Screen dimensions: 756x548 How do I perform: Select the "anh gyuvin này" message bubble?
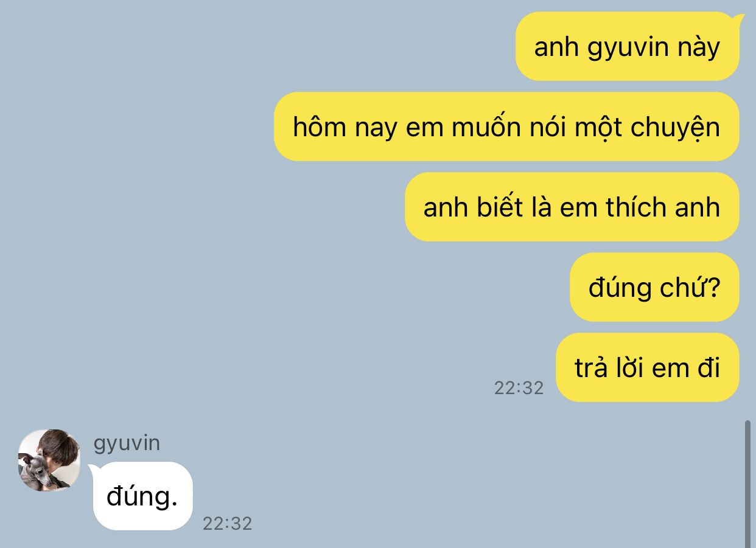[628, 46]
